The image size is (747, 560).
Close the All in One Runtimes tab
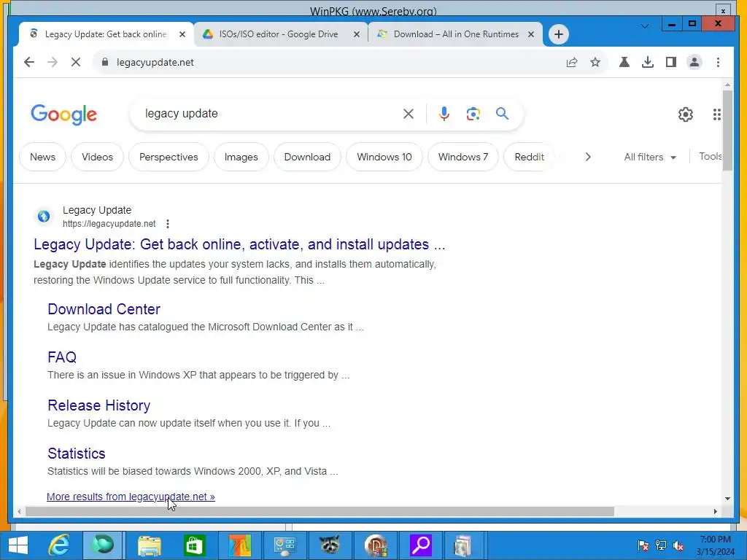(531, 34)
